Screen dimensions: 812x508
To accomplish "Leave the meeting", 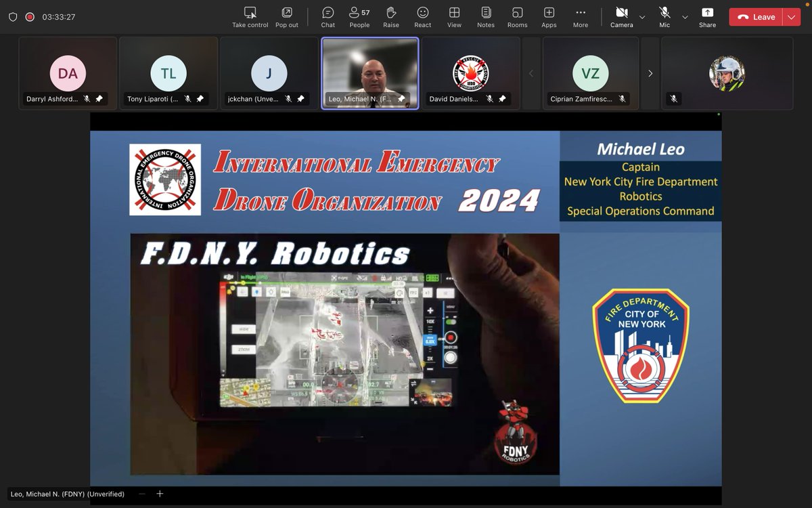I will coord(756,17).
